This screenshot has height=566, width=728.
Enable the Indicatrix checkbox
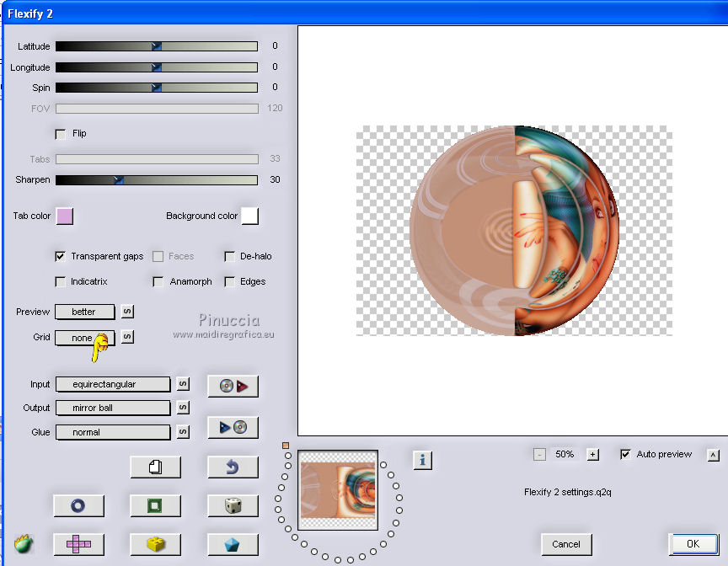click(61, 282)
